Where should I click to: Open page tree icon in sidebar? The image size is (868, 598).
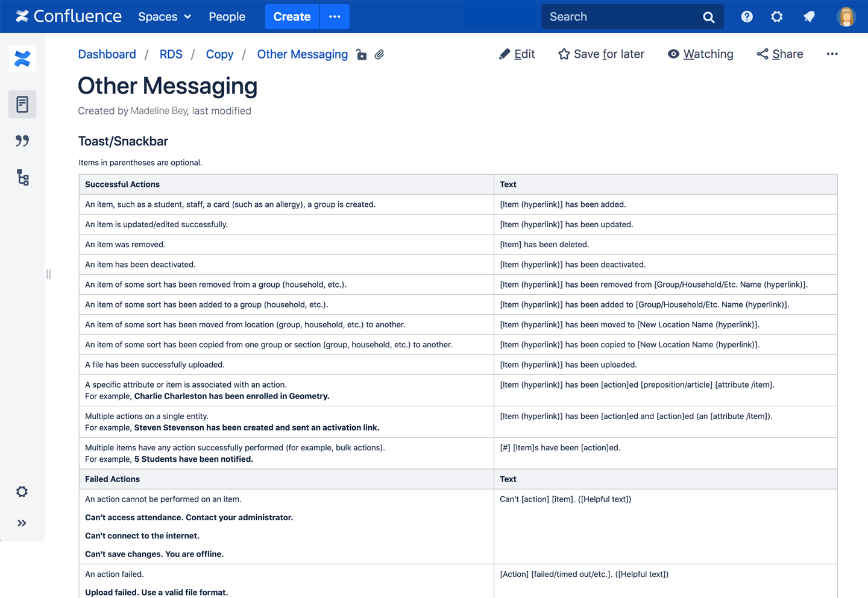[22, 177]
